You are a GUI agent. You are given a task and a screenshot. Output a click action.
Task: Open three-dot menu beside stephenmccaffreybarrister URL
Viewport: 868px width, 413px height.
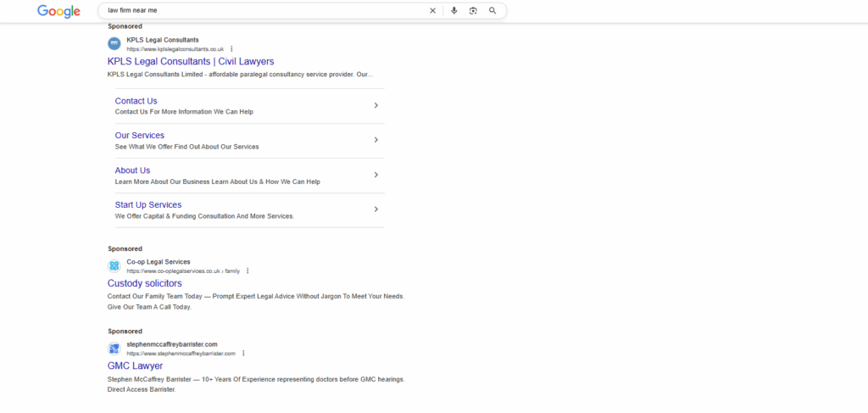tap(243, 353)
